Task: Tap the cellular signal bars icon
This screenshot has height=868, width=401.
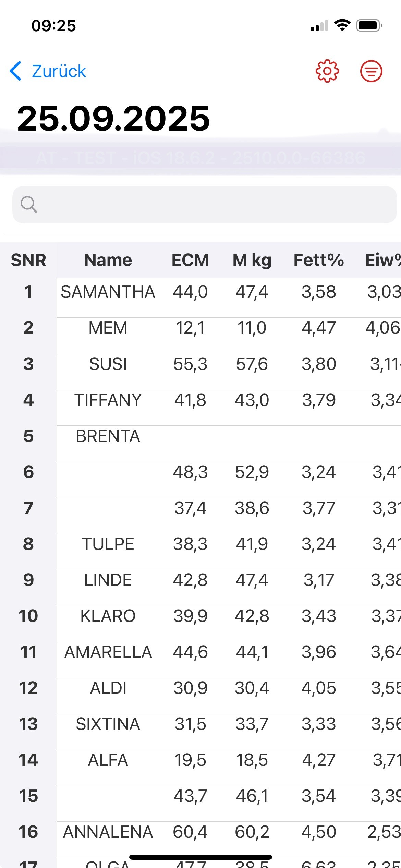Action: (319, 26)
